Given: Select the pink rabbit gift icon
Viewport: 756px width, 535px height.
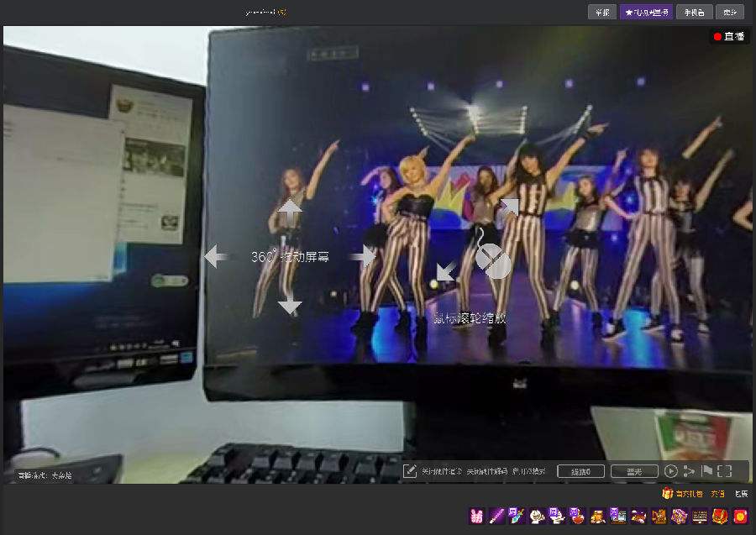Looking at the screenshot, I should pyautogui.click(x=476, y=517).
